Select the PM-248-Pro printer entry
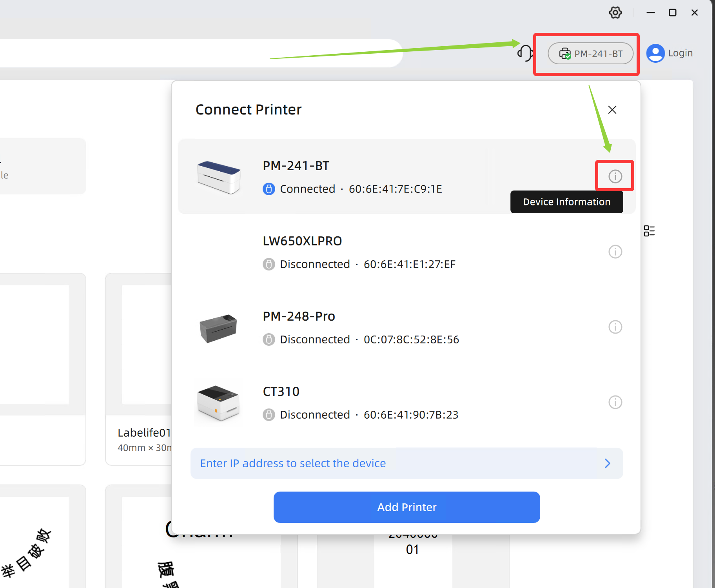Screen dimensions: 715x588 click(x=406, y=327)
